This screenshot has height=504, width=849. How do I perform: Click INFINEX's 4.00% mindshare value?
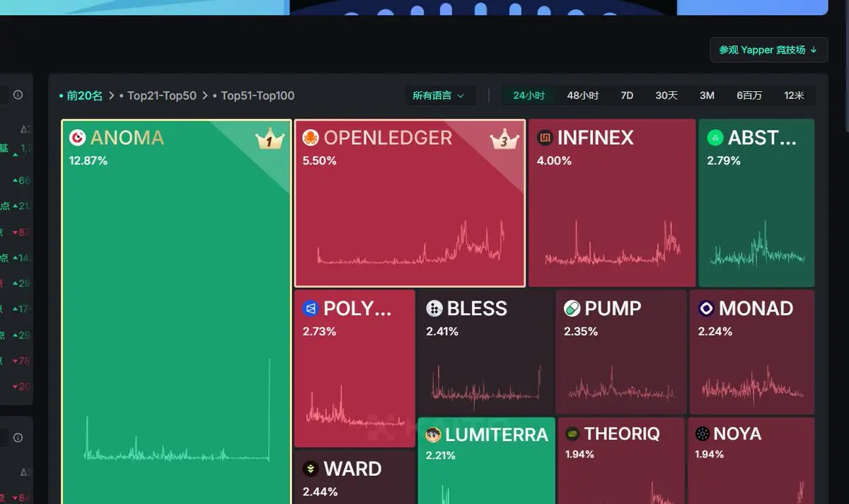coord(554,161)
